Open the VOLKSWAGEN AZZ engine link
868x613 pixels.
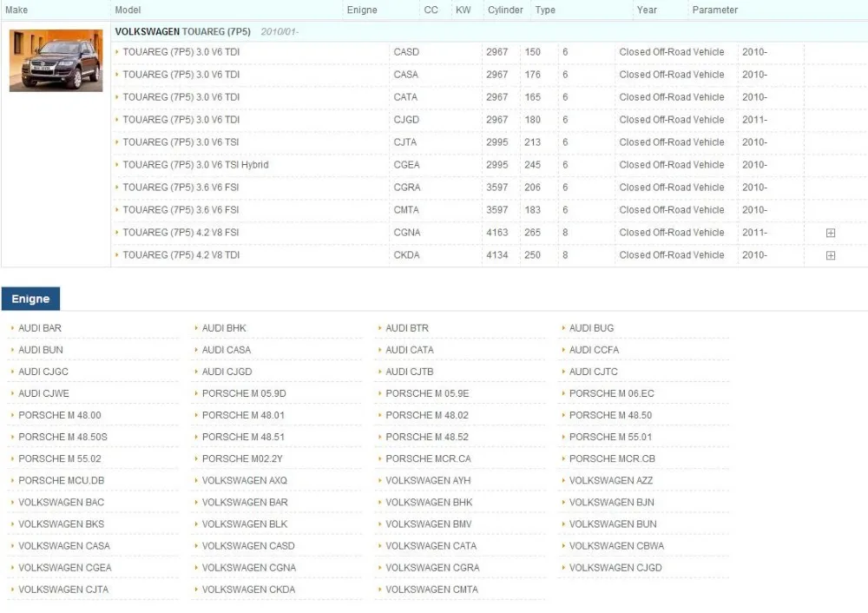tap(611, 481)
